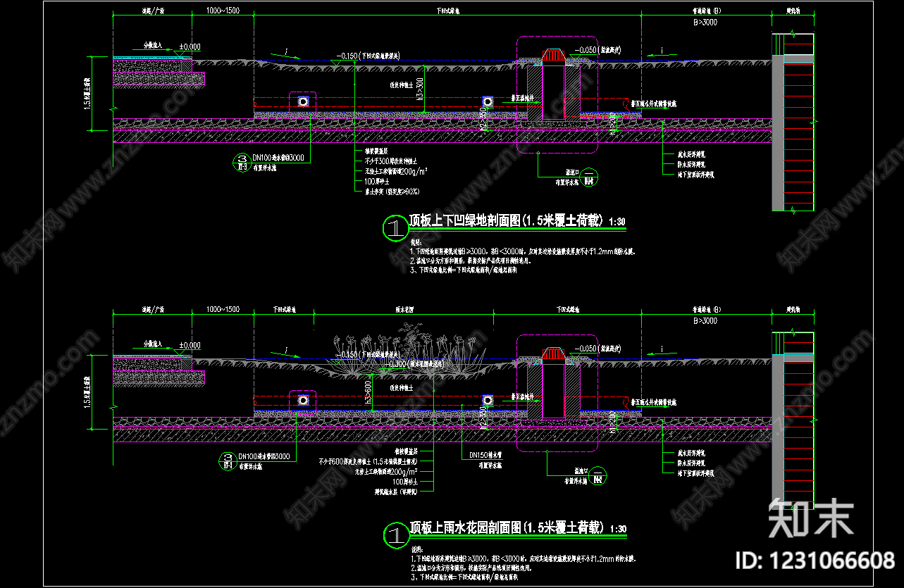Viewport: 904px width, 588px height.
Task: Select right blue-boxed pipe circle in upper section
Action: coord(486,103)
